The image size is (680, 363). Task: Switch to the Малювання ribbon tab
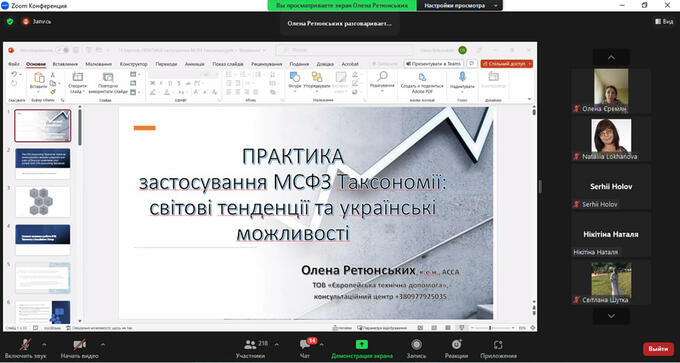tap(99, 64)
